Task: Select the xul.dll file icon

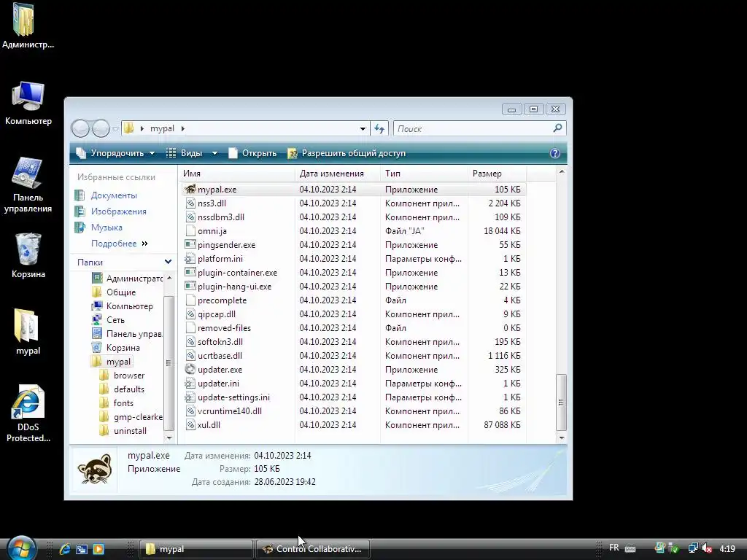Action: coord(190,425)
